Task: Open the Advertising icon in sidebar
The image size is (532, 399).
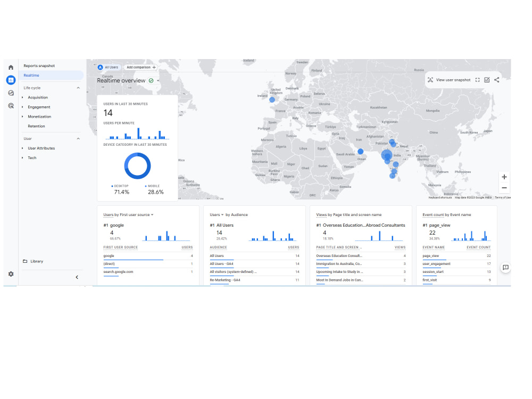Action: click(11, 106)
